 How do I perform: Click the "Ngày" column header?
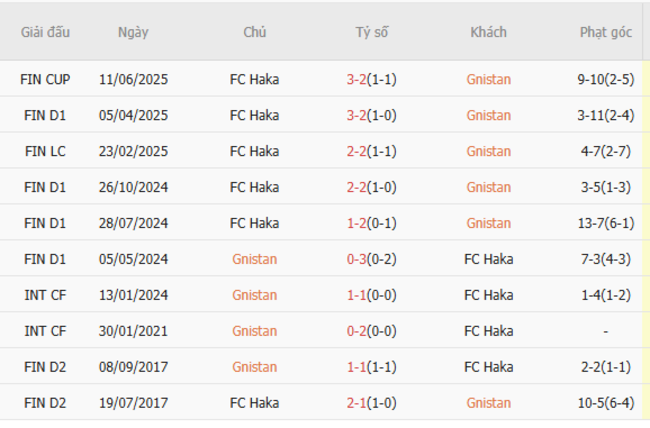(x=133, y=32)
